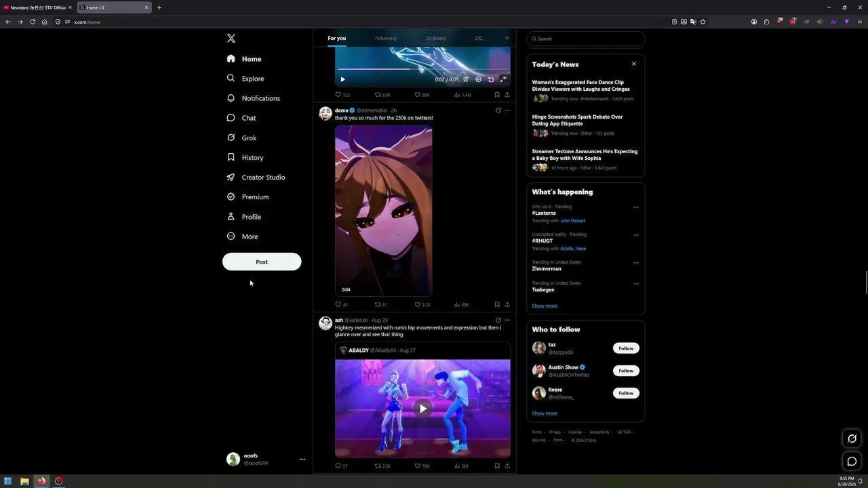Switch to the For you tab

click(336, 38)
